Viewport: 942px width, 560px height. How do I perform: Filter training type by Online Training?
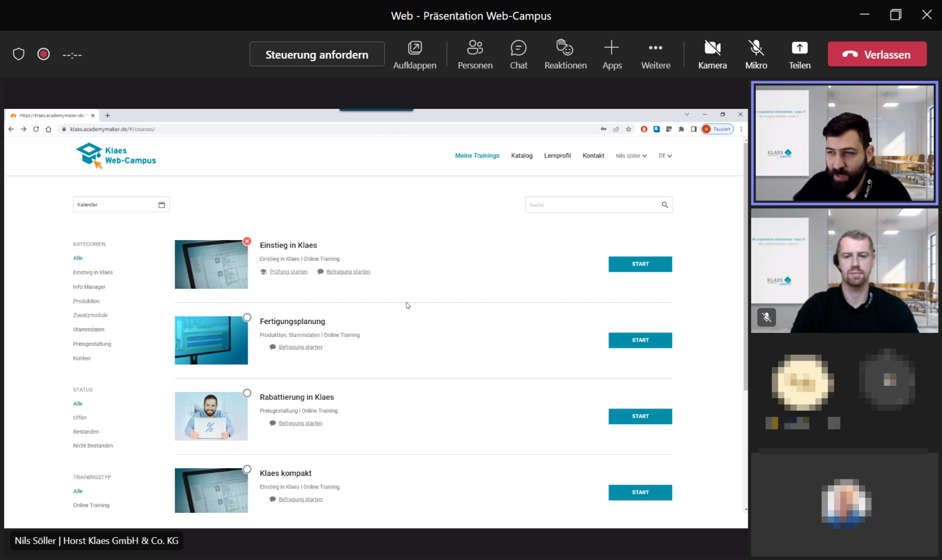(x=91, y=505)
